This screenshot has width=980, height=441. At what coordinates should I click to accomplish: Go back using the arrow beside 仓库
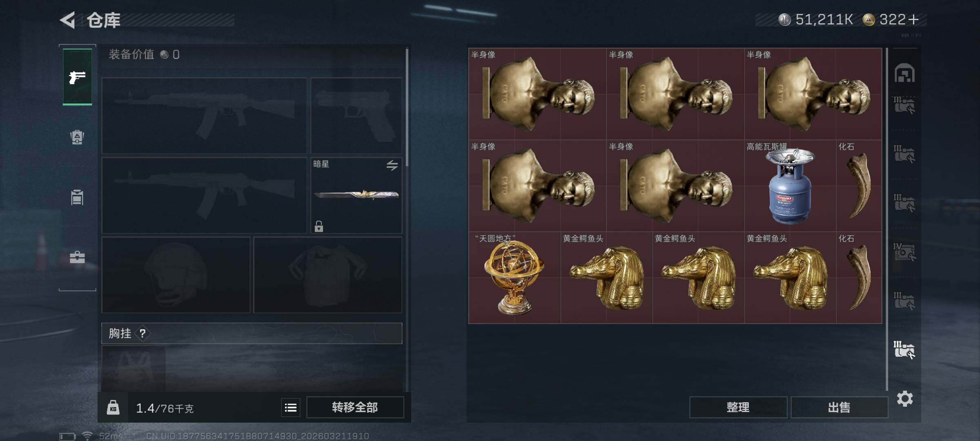68,20
